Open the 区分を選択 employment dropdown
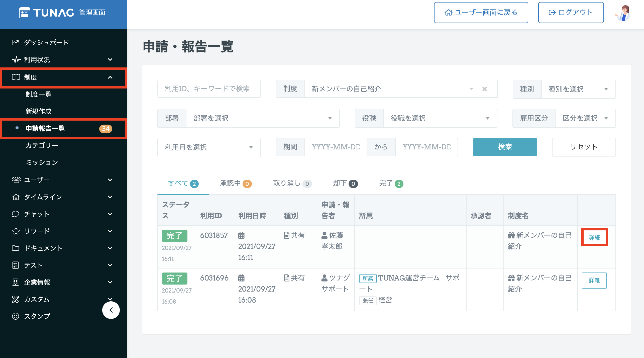The image size is (644, 358). tap(585, 118)
